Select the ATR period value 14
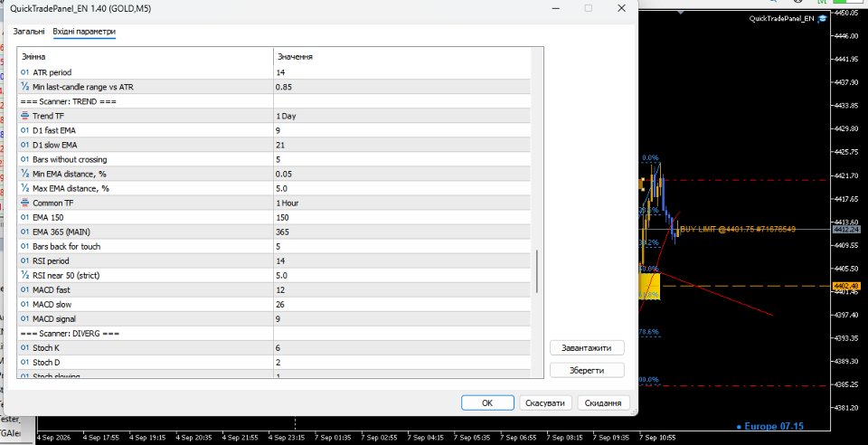Viewport: 868px width, 445px height. pyautogui.click(x=401, y=72)
